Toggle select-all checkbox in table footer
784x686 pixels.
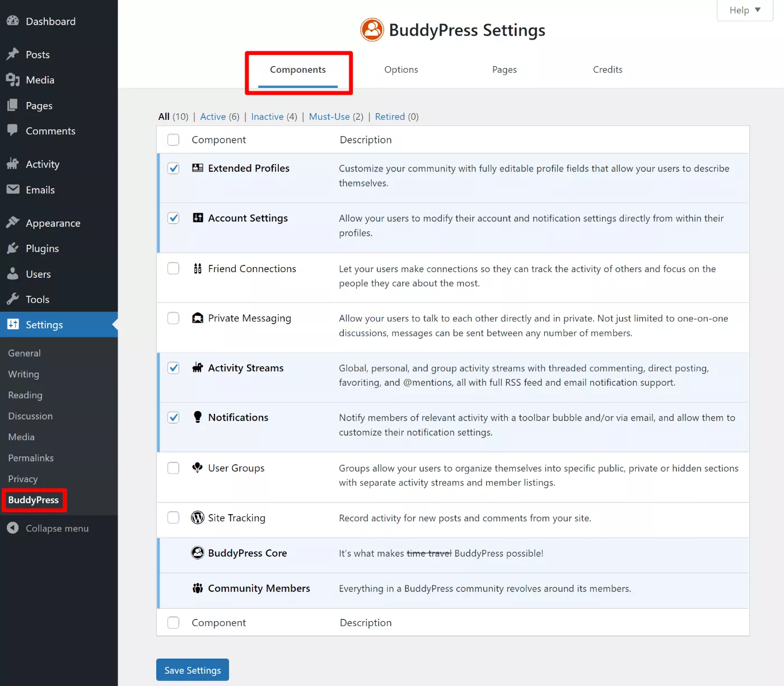[174, 623]
